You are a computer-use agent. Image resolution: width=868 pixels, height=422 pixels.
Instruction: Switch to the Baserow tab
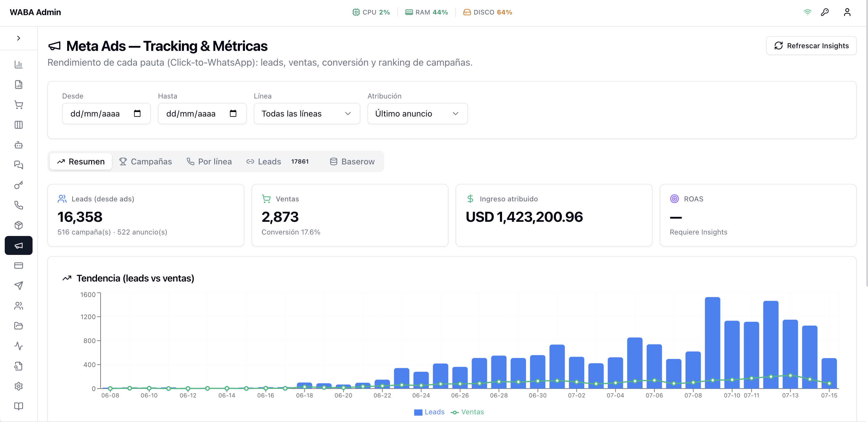352,162
